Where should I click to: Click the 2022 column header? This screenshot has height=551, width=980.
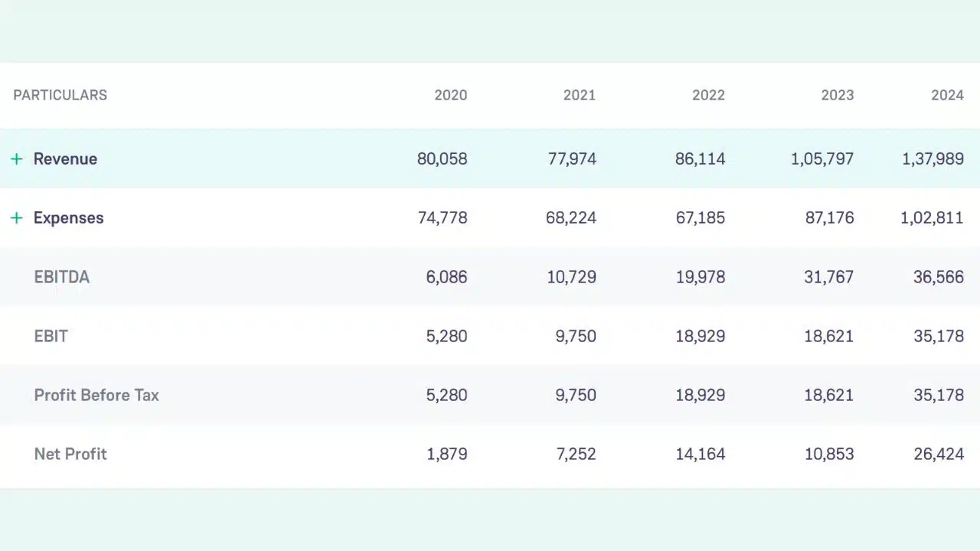[708, 95]
